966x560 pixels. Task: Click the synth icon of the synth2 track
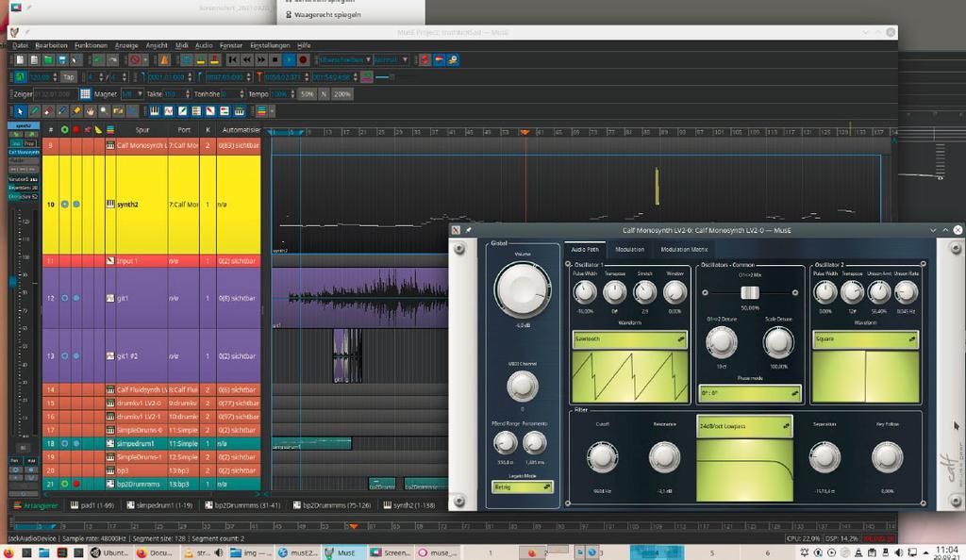click(x=110, y=204)
